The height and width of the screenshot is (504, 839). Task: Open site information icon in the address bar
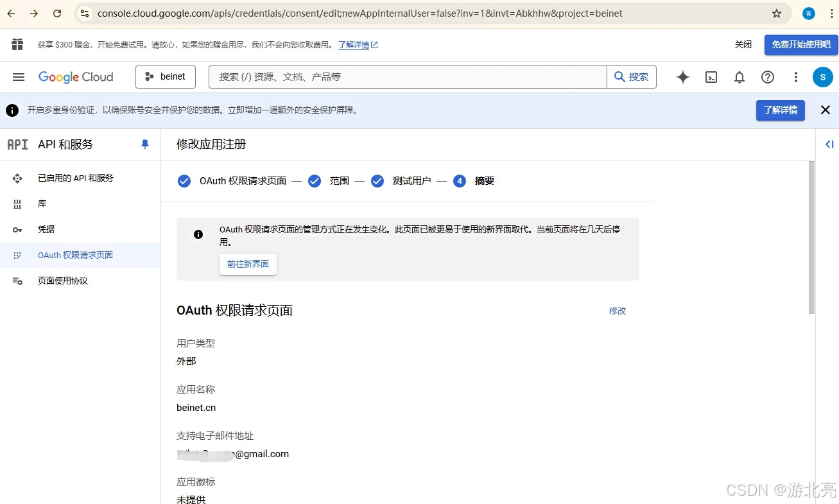pos(84,13)
